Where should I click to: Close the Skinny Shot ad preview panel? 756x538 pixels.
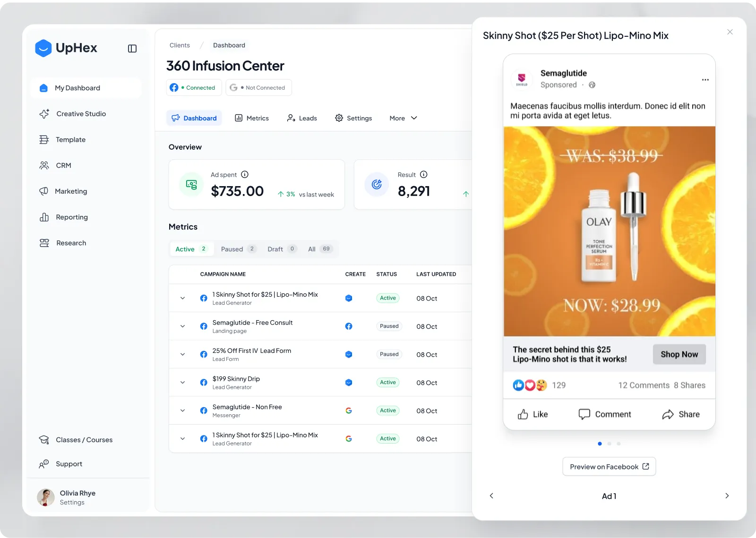pos(730,32)
